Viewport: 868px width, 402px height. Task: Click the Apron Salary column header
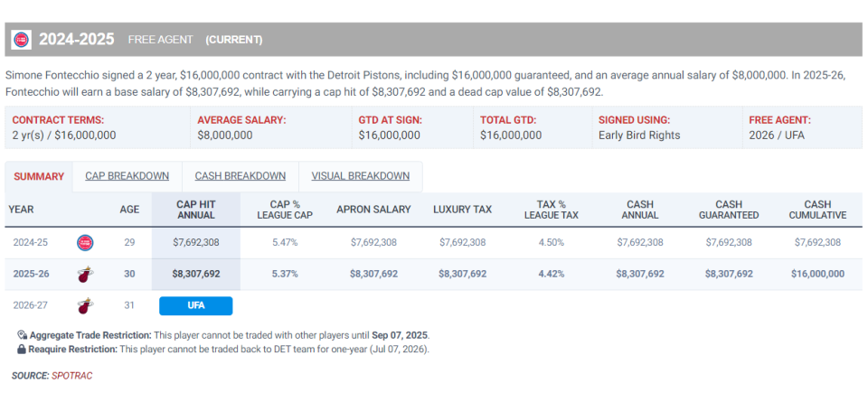click(373, 210)
